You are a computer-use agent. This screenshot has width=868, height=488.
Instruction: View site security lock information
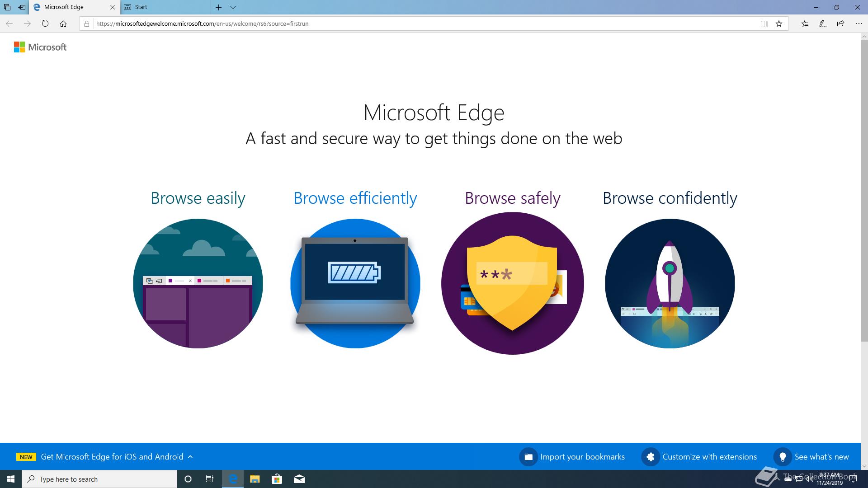click(87, 23)
